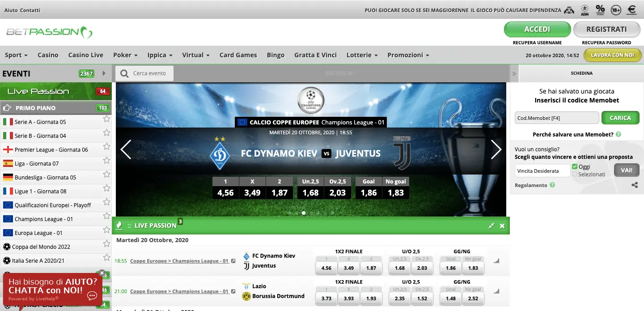Collapse the Schedina panel chevron
644x311 pixels.
tap(514, 73)
